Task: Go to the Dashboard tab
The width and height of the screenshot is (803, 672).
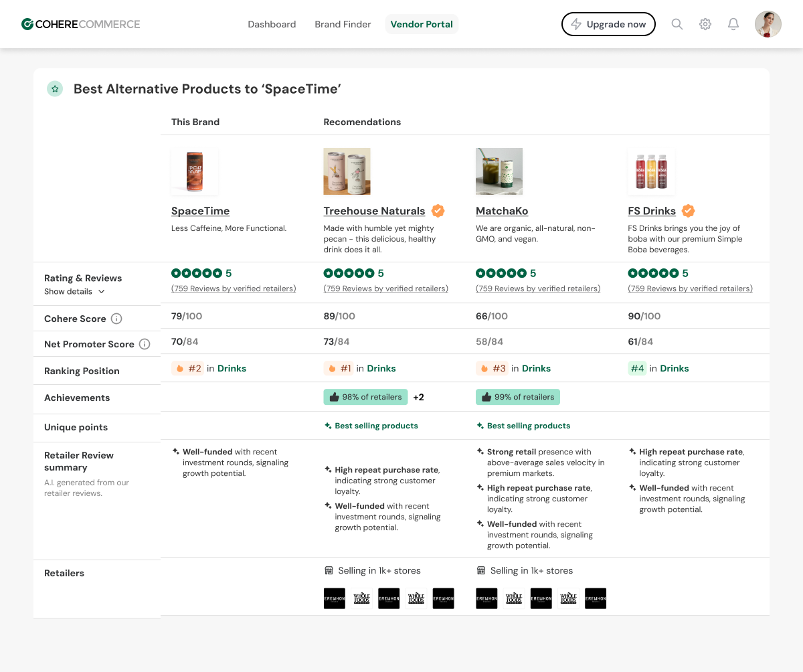Action: coord(272,24)
